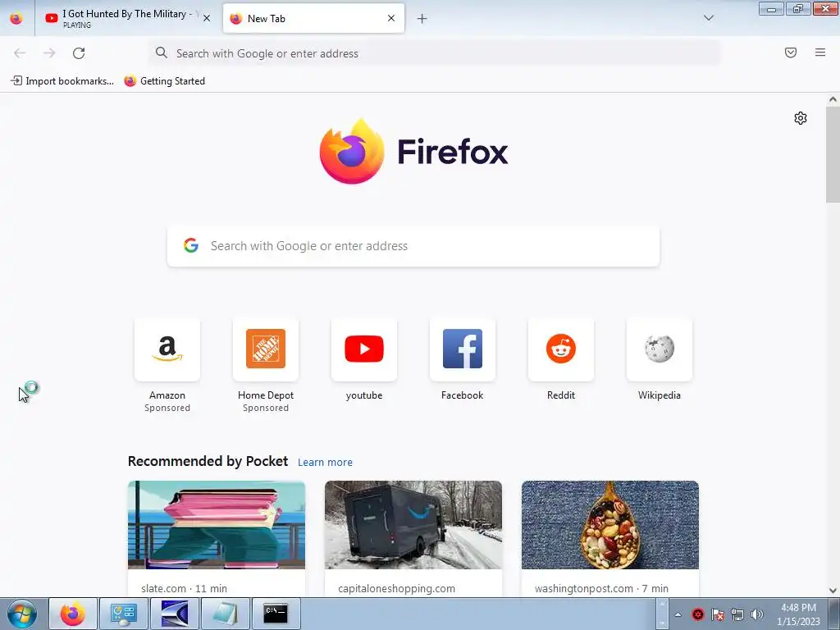
Task: Click Import bookmarks in bookmarks toolbar
Action: point(62,81)
